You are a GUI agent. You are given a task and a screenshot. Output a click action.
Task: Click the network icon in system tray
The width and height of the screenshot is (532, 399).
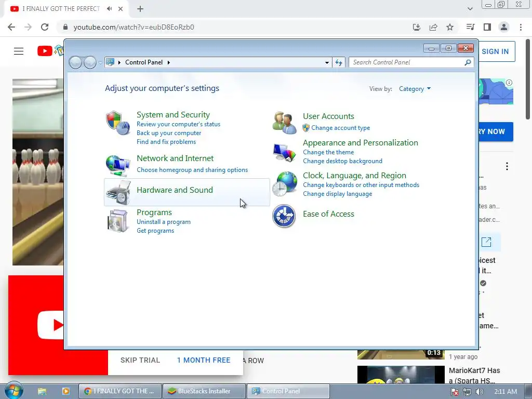pos(467,392)
